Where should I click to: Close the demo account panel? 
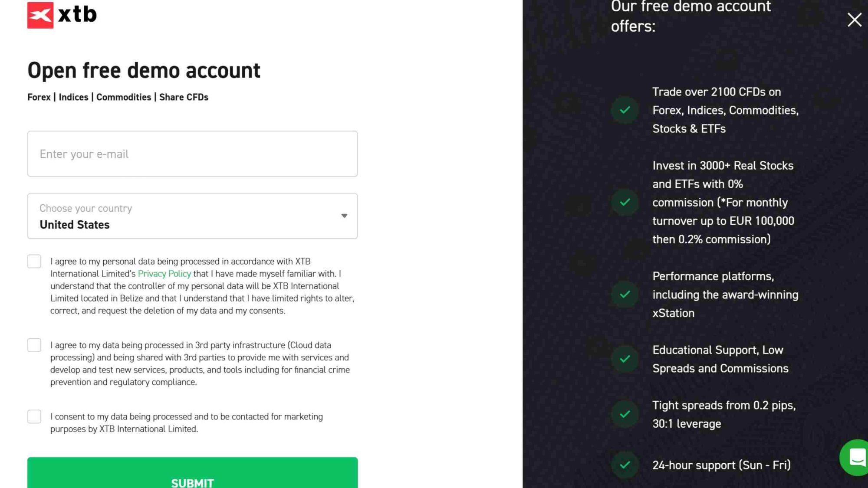(x=854, y=20)
